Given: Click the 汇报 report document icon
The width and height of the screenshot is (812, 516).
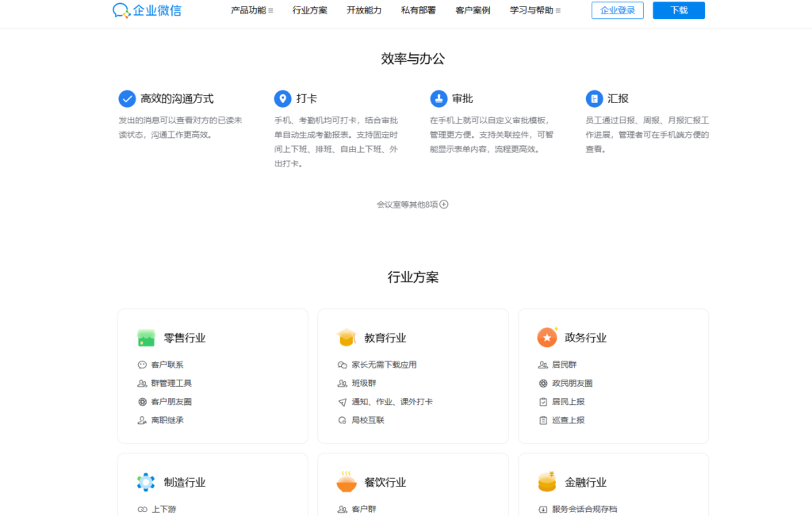Looking at the screenshot, I should [595, 98].
